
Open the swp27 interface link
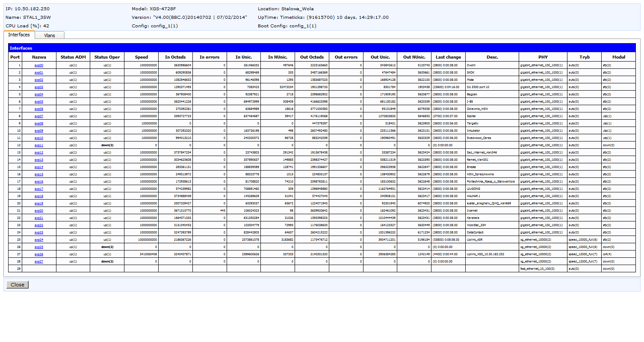(39, 262)
